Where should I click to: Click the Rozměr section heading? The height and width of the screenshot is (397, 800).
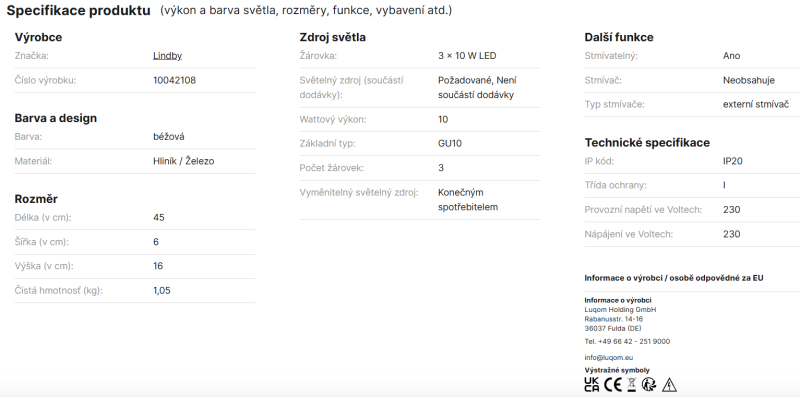[36, 199]
